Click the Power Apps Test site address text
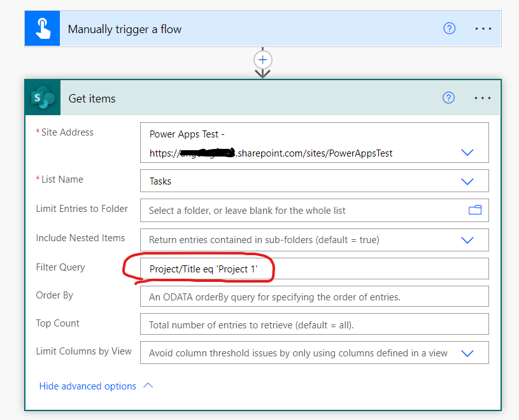Viewport: 519px width, 420px height. (x=187, y=134)
